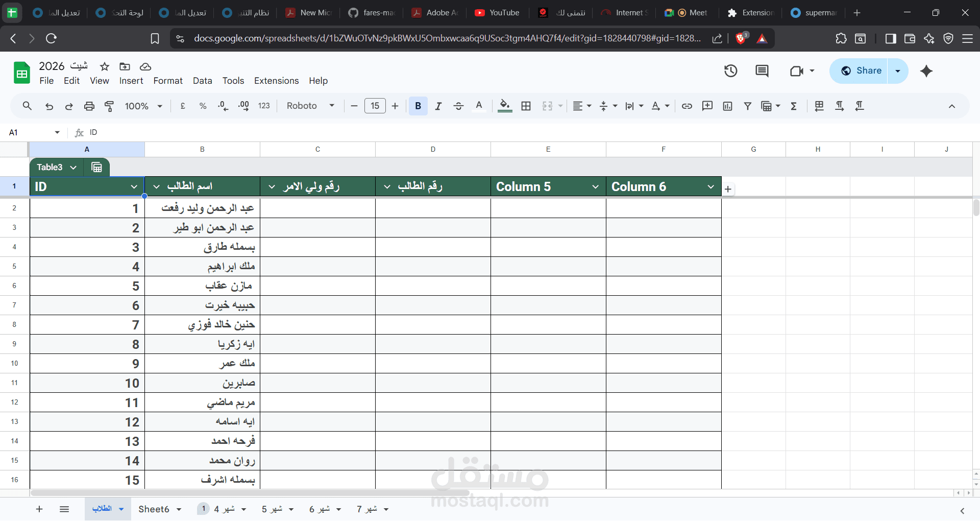
Task: Select the YouTube browser tab
Action: [498, 13]
